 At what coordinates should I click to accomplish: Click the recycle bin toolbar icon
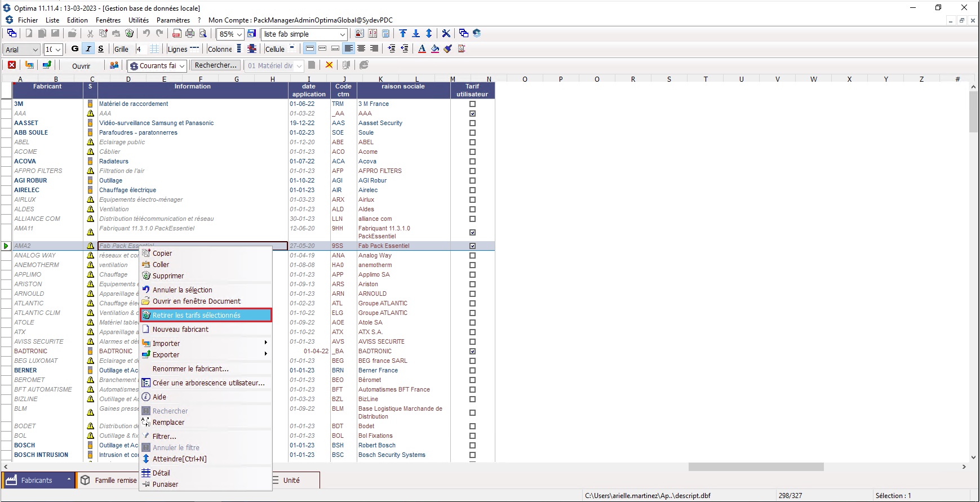point(129,33)
